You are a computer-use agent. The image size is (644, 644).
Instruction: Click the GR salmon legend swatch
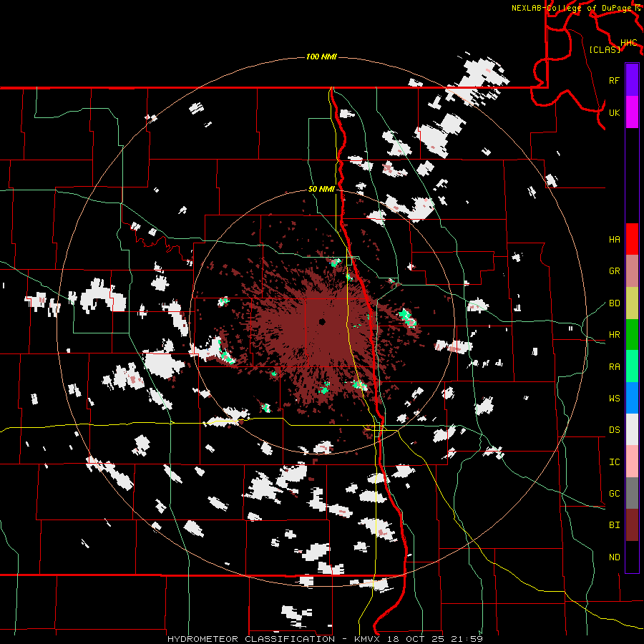tap(632, 271)
